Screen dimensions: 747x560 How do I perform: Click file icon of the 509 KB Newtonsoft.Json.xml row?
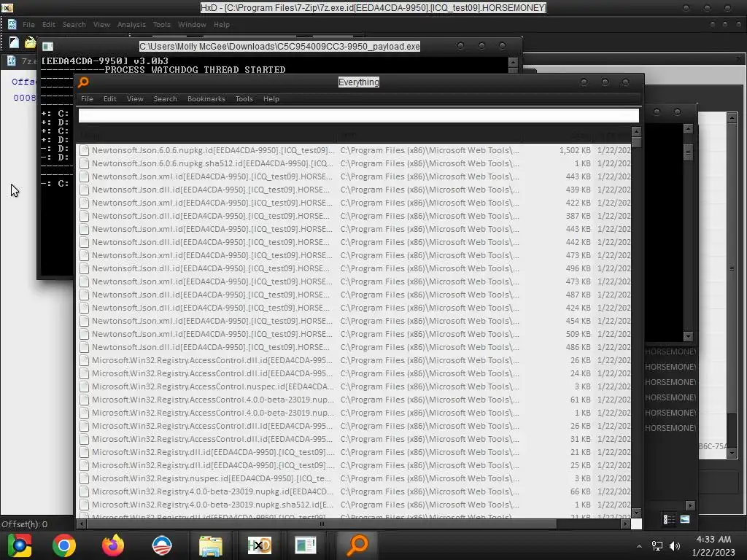(85, 334)
